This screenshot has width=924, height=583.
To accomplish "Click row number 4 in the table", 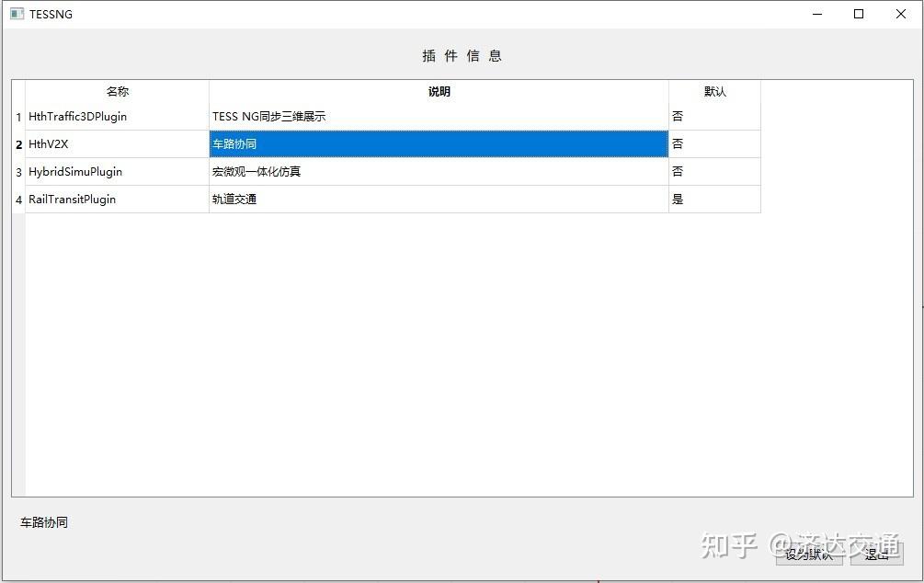I will [18, 199].
